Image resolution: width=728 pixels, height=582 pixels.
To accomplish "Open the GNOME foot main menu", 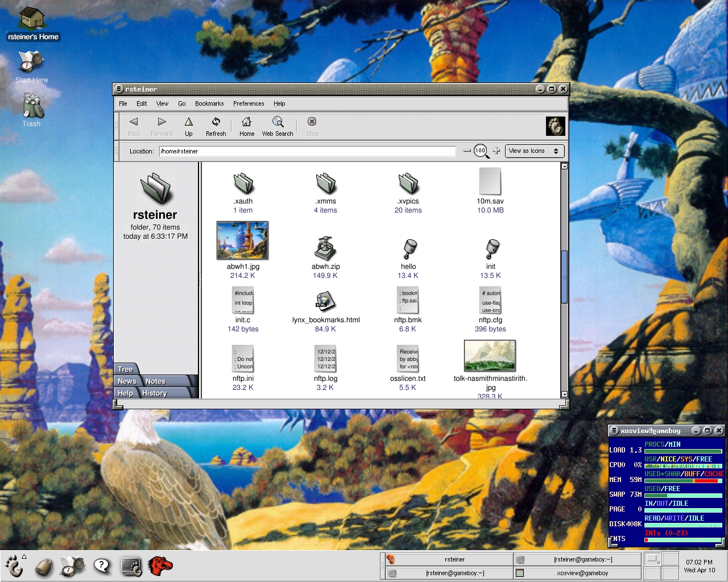I will pos(14,566).
